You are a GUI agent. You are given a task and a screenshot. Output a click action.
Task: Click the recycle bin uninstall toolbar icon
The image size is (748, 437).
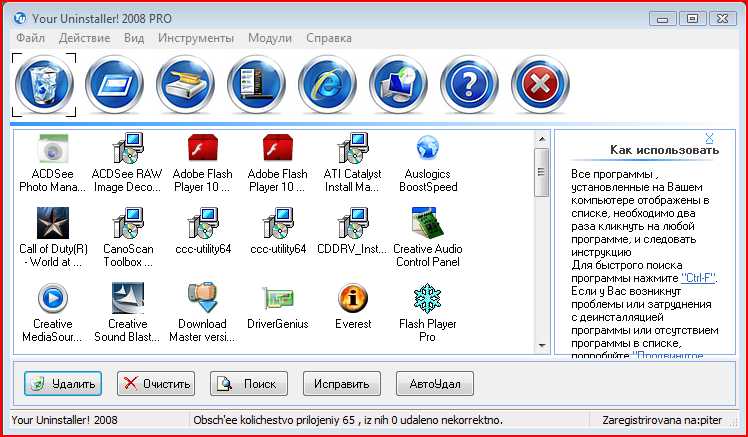click(x=44, y=84)
